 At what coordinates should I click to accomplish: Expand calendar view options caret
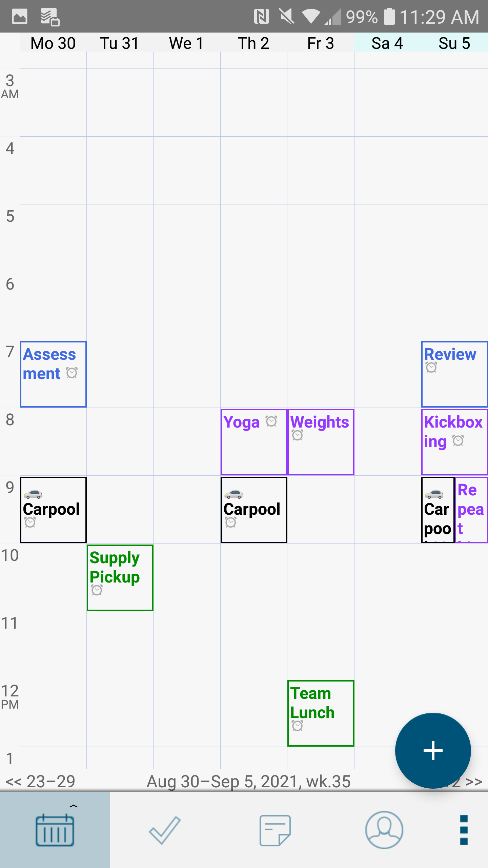(74, 806)
